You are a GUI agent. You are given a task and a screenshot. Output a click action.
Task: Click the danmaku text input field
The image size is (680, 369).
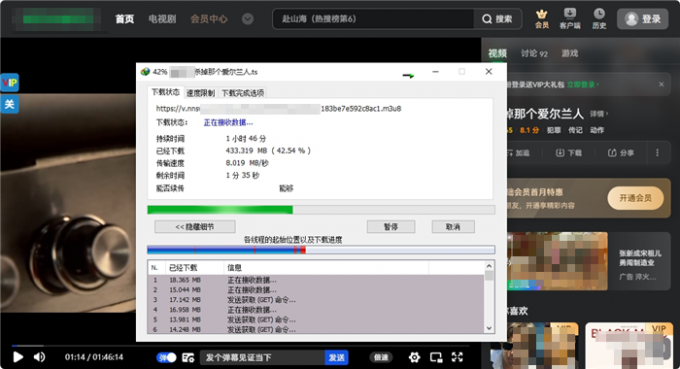[262, 357]
